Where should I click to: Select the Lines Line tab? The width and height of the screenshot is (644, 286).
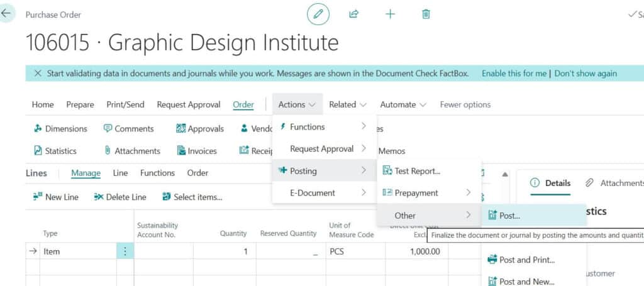tap(120, 173)
